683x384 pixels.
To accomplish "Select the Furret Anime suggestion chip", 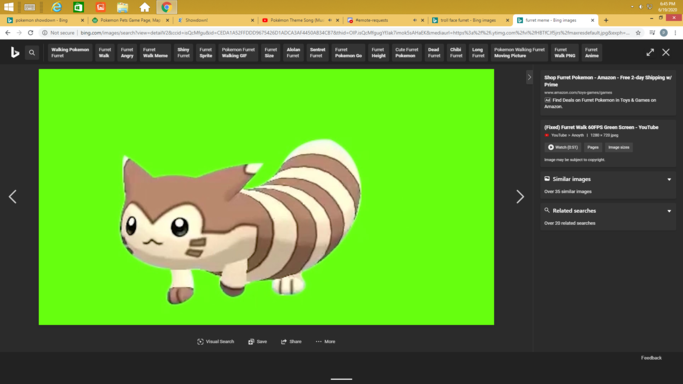I will point(592,53).
